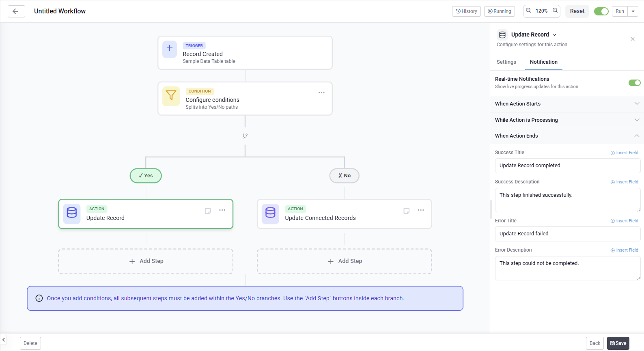
Task: Save the workflow
Action: pos(618,343)
